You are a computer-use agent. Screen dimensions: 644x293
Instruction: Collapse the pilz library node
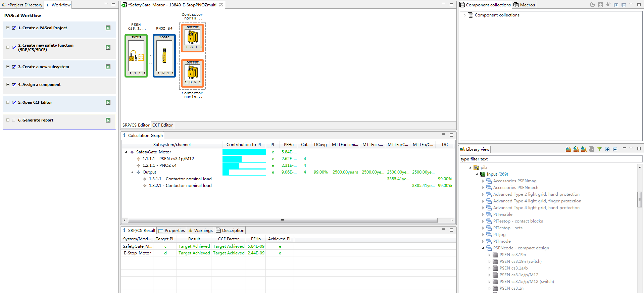pyautogui.click(x=470, y=167)
